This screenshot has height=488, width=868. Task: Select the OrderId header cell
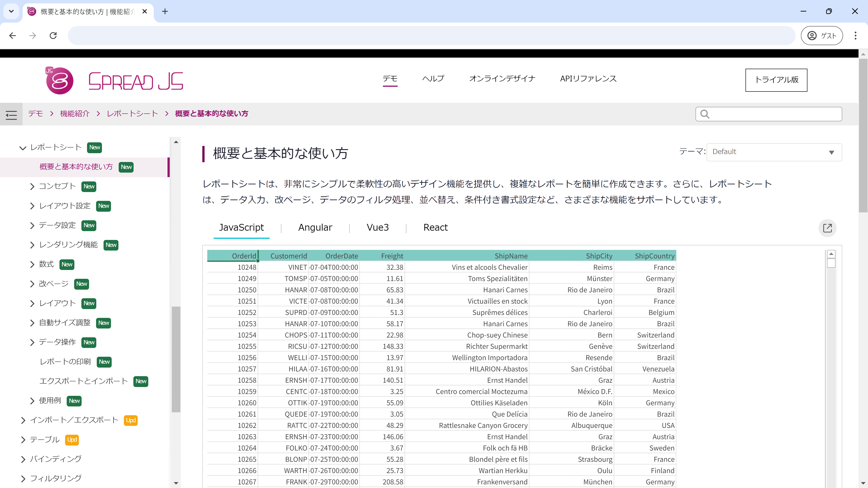[x=232, y=256]
